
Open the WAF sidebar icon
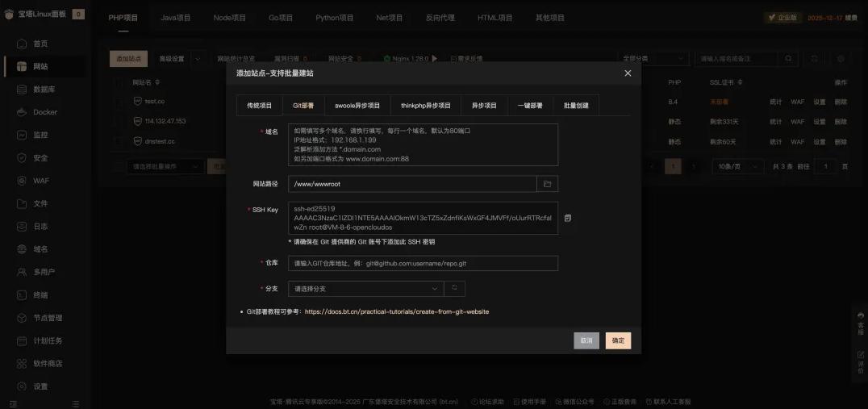(x=22, y=181)
